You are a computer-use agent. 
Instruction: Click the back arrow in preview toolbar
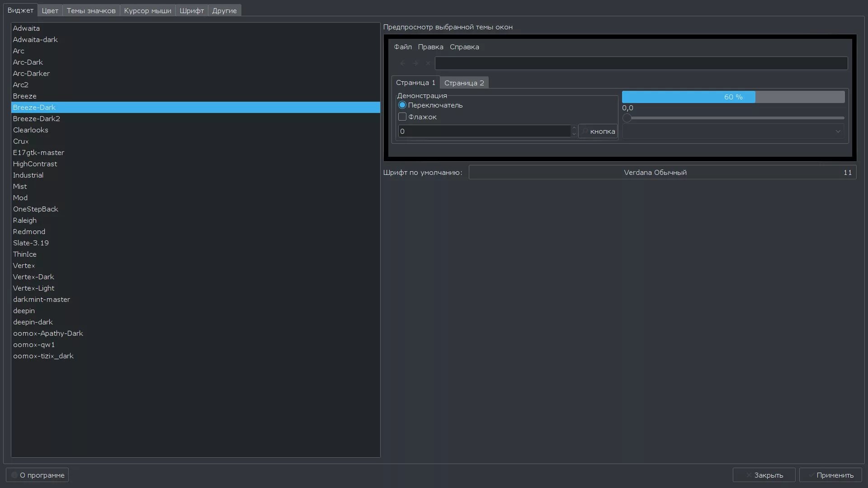402,63
